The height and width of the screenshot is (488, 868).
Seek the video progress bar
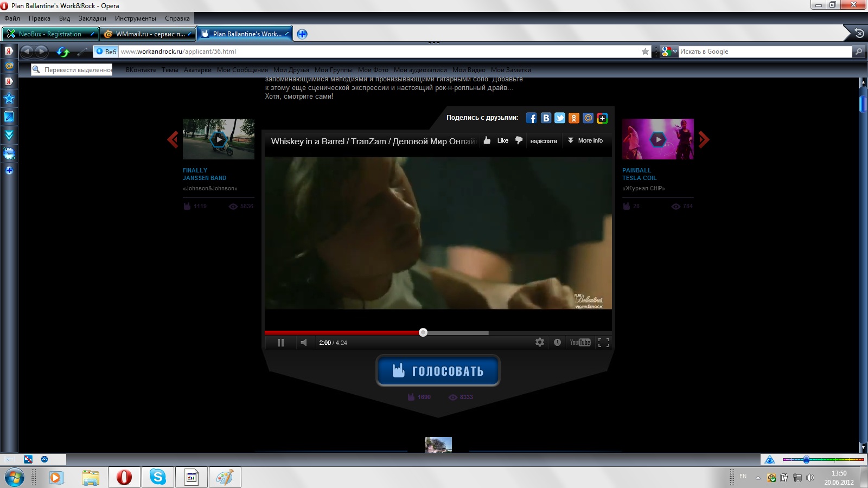438,332
